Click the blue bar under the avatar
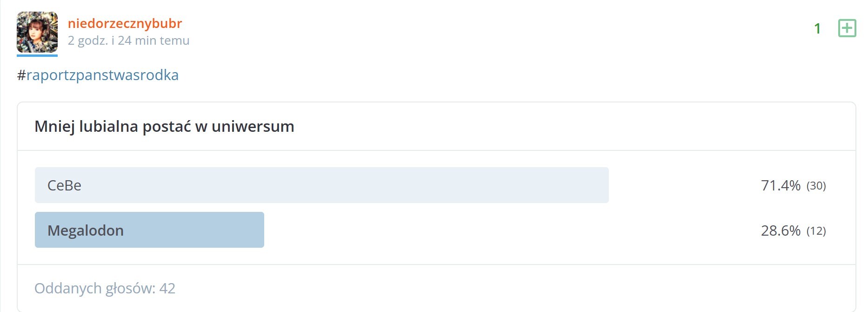Image resolution: width=868 pixels, height=312 pixels. point(37,55)
